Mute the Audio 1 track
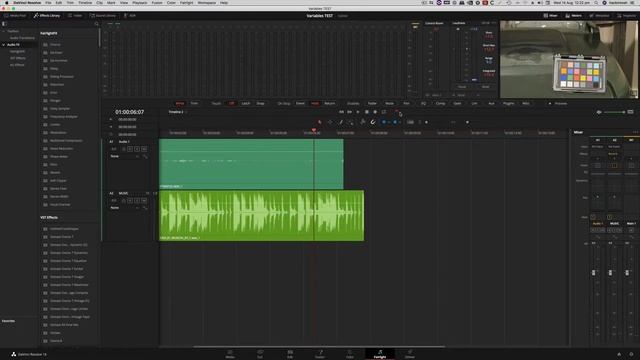The height and width of the screenshot is (360, 640). pos(144,149)
